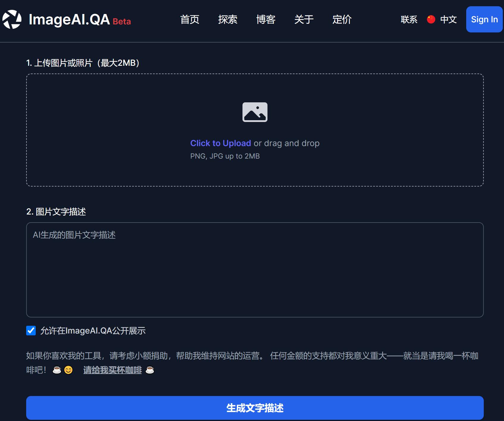Click the 'Click to Upload' link
Viewport: 504px width, 421px height.
tap(221, 143)
